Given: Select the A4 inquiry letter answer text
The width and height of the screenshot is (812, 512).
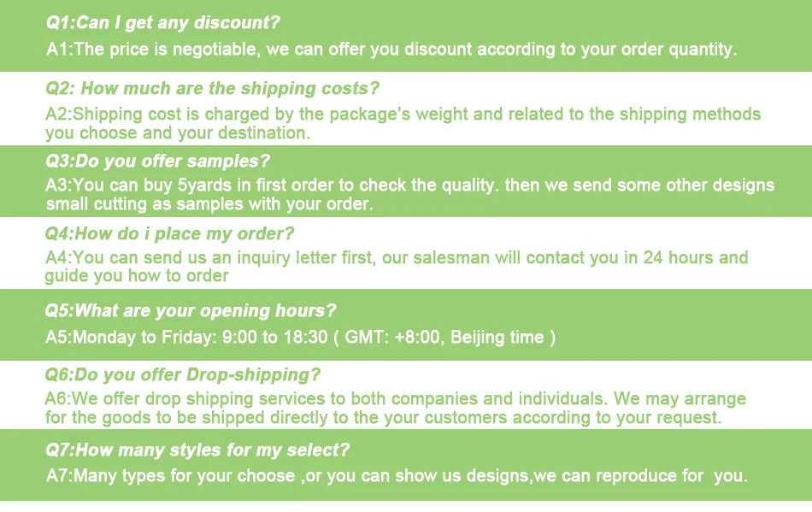Looking at the screenshot, I should point(396,267).
